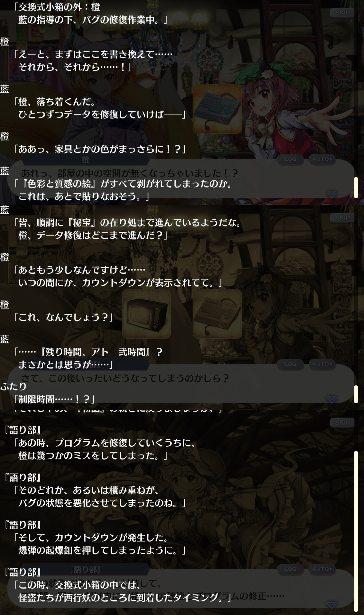
Task: Toggle AUTO in the 語り部 narrator scene
Action: tap(322, 569)
